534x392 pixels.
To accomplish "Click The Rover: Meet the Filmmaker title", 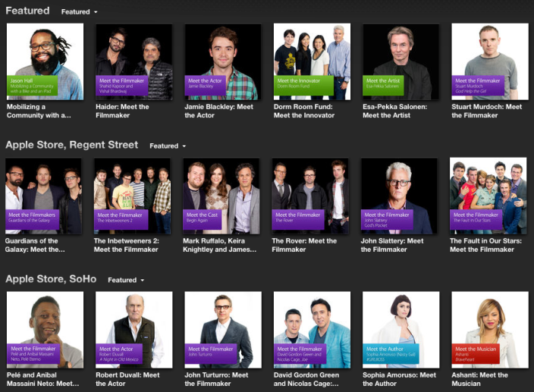I will click(x=304, y=245).
